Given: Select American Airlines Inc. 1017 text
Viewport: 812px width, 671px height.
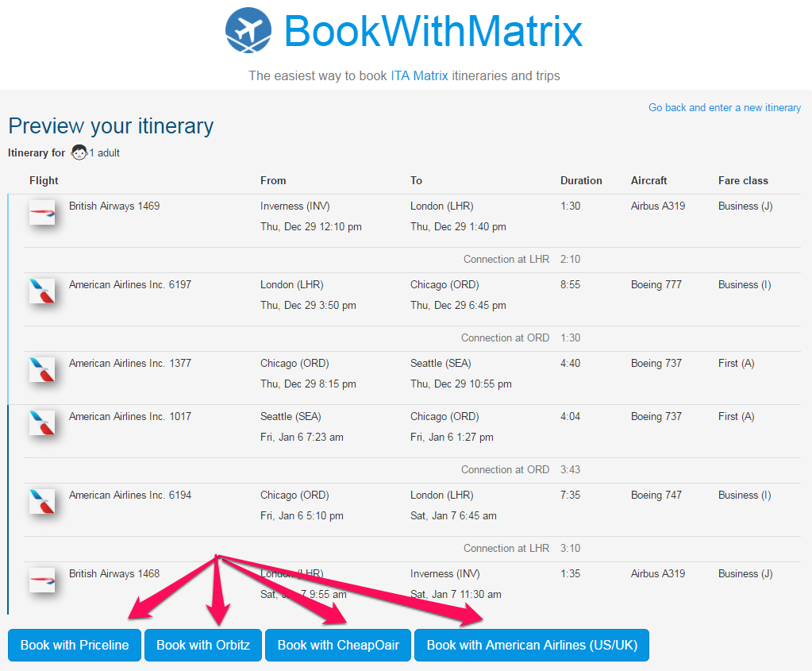Looking at the screenshot, I should click(x=130, y=416).
